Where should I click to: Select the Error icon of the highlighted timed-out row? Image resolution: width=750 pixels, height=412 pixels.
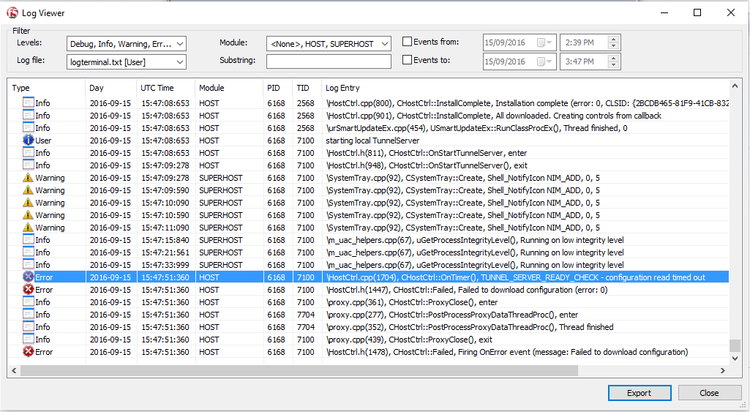pos(28,277)
